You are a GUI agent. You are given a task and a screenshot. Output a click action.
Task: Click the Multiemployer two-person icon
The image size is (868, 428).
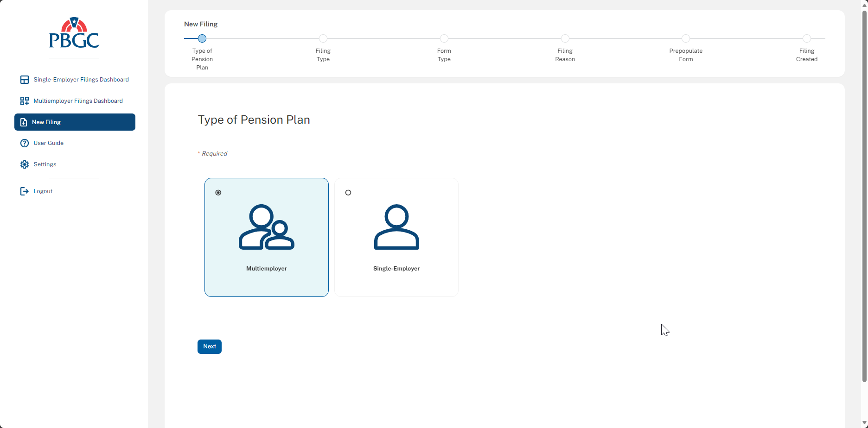coord(267,227)
